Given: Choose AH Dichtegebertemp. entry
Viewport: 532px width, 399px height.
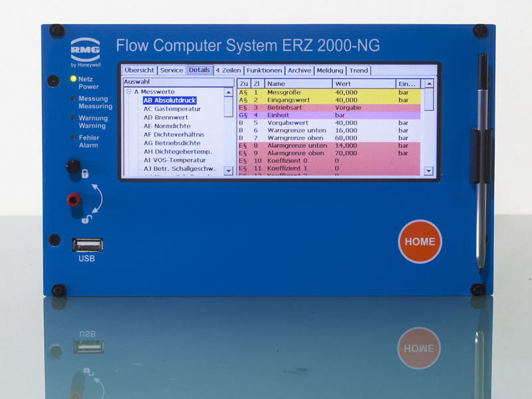Looking at the screenshot, I should coord(178,152).
